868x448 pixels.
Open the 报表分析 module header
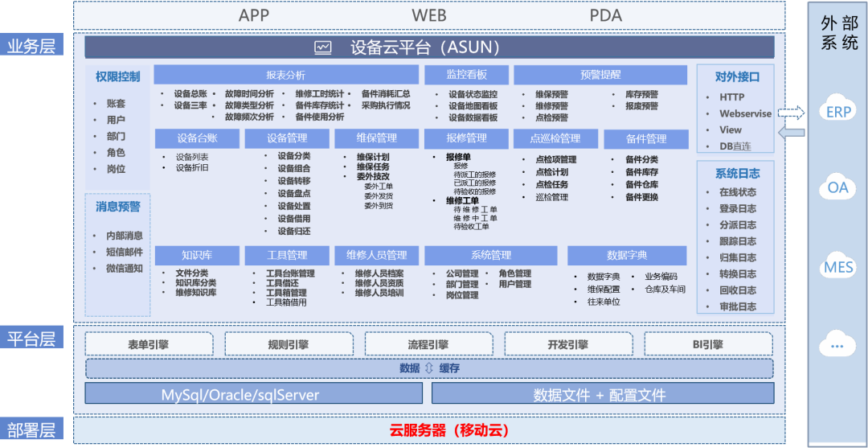[x=285, y=75]
